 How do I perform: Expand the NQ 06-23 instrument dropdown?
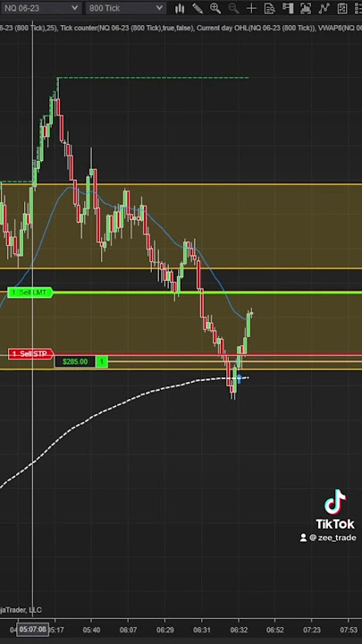40,8
